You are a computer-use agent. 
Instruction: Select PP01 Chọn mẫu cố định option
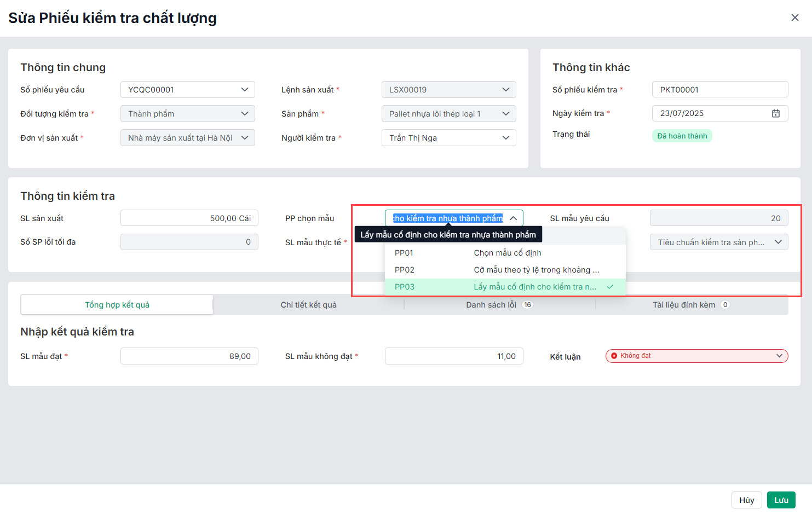pos(504,253)
